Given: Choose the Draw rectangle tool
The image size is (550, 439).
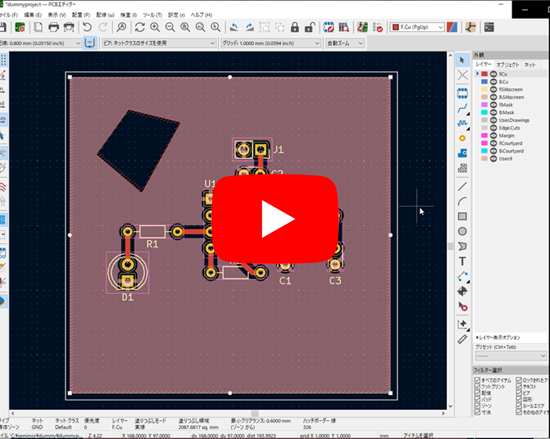Looking at the screenshot, I should click(x=462, y=216).
